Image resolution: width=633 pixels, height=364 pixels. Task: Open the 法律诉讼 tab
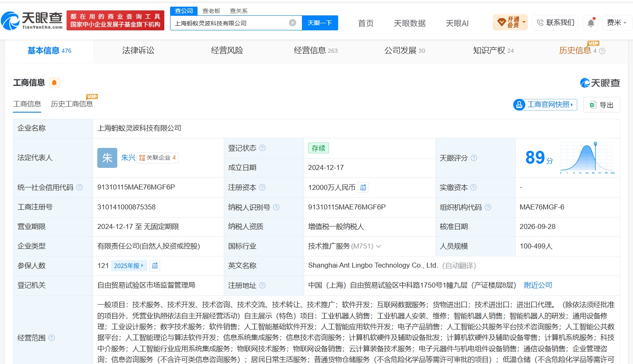click(138, 51)
